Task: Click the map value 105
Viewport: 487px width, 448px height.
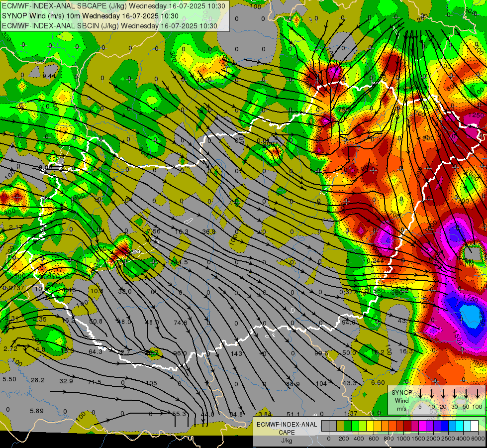Action: (151, 383)
